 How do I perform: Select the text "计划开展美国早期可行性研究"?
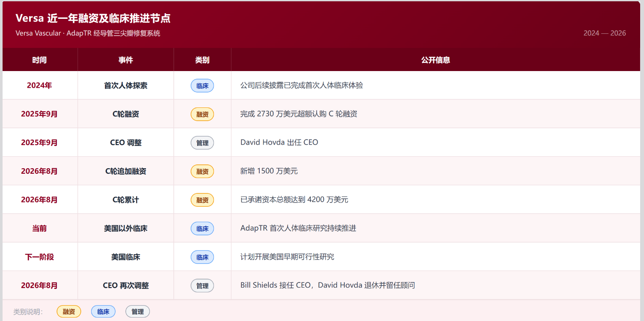pyautogui.click(x=287, y=257)
